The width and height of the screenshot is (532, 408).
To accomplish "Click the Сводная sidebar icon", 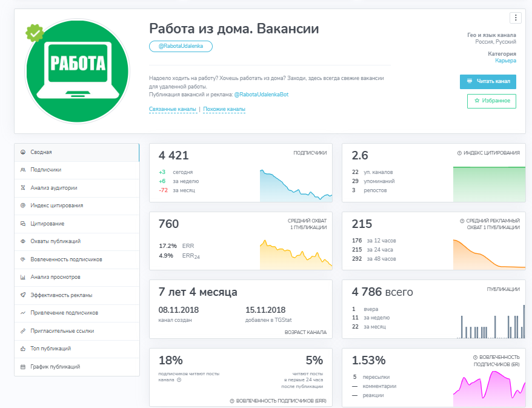I will point(23,152).
